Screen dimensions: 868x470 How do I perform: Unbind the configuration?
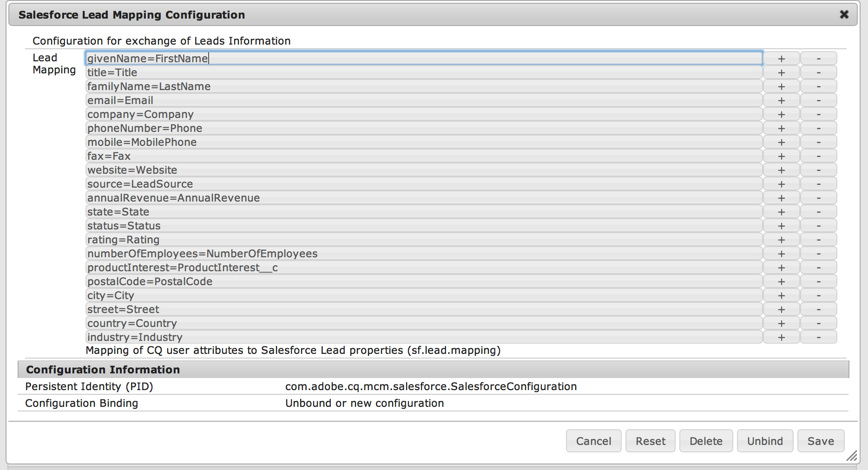765,441
